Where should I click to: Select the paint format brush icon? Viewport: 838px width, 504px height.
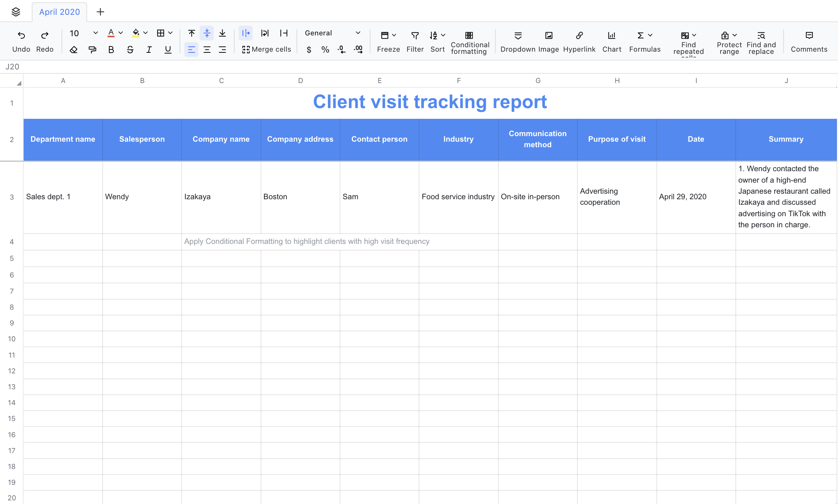[x=92, y=49]
